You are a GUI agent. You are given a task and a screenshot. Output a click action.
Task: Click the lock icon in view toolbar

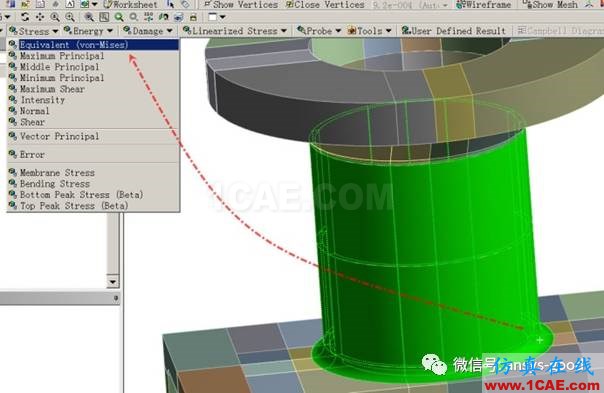pos(193,17)
